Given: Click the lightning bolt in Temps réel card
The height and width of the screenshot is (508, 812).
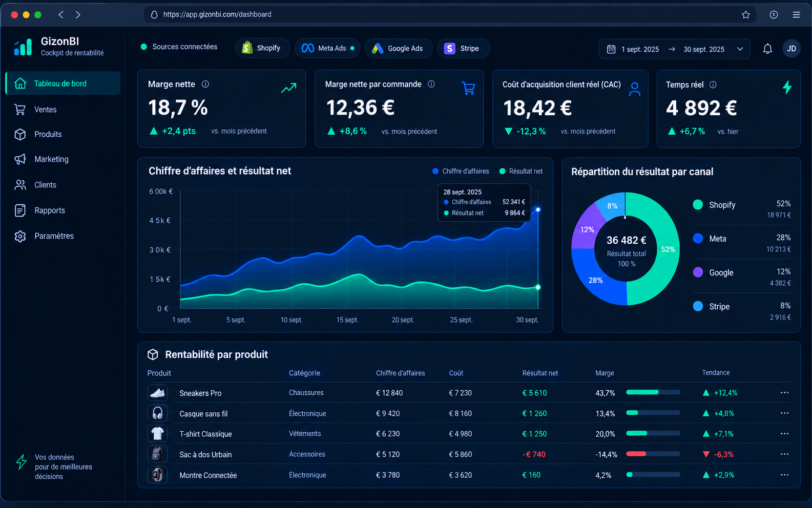Looking at the screenshot, I should (787, 88).
